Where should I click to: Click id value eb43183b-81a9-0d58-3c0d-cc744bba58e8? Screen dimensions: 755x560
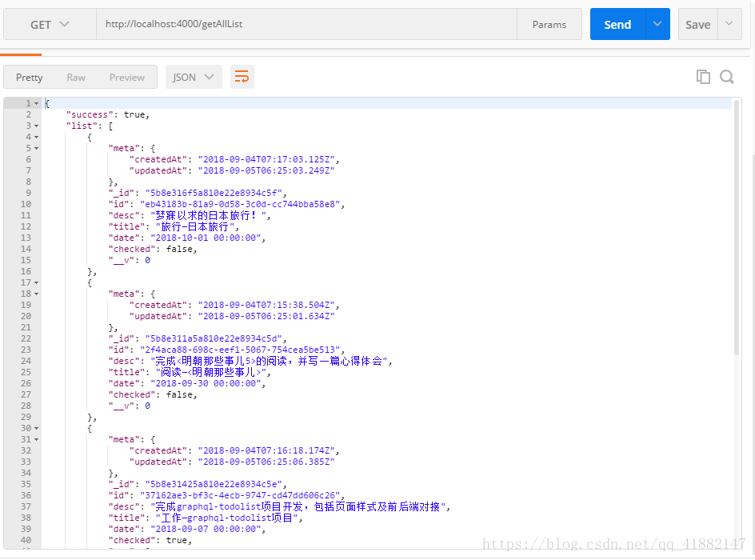(x=240, y=204)
